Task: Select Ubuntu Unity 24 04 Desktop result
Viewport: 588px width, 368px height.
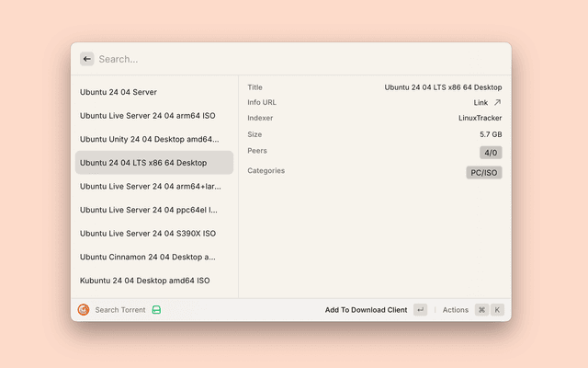Action: click(153, 139)
